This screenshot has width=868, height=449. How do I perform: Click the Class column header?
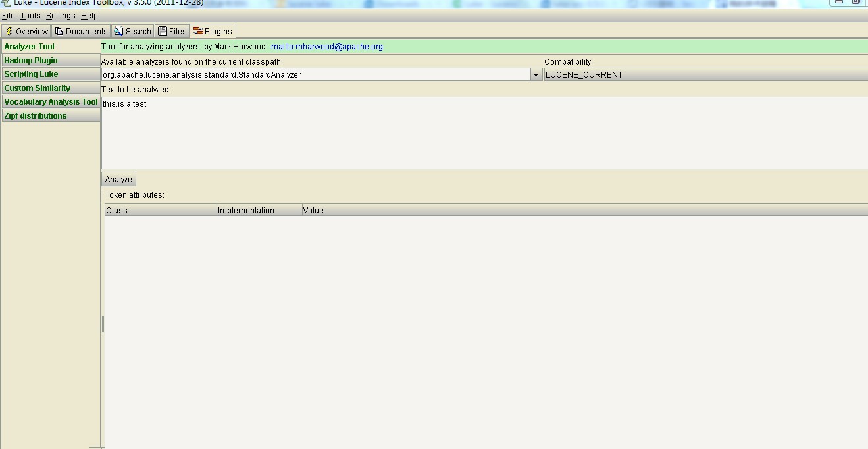(x=161, y=211)
